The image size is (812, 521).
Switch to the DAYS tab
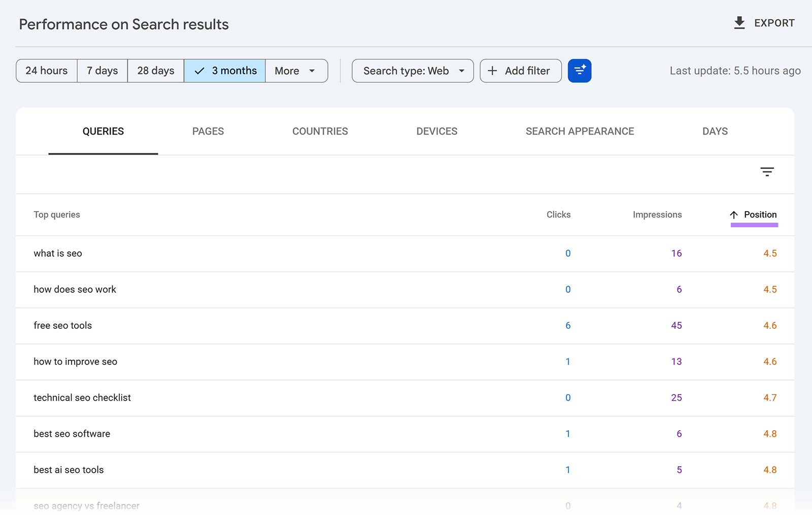(715, 131)
